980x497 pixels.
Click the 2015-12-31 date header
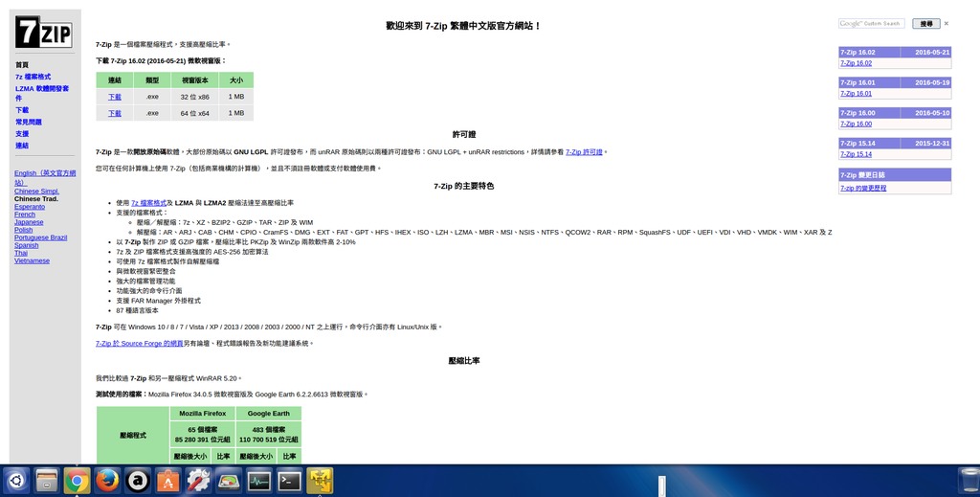pos(926,143)
